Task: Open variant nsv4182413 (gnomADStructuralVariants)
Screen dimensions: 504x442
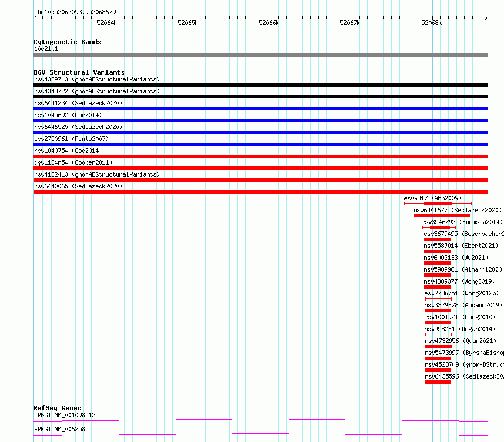Action: tap(97, 174)
